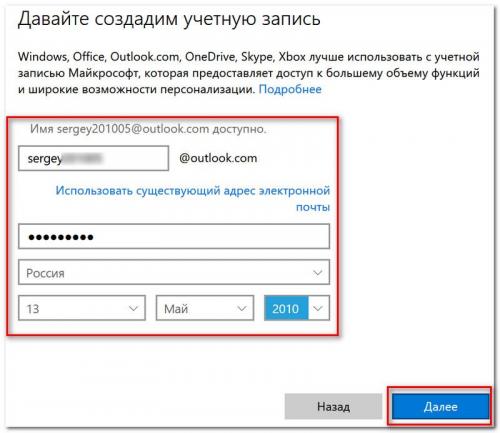Open the Май month dropdown
500x433 pixels.
point(205,308)
